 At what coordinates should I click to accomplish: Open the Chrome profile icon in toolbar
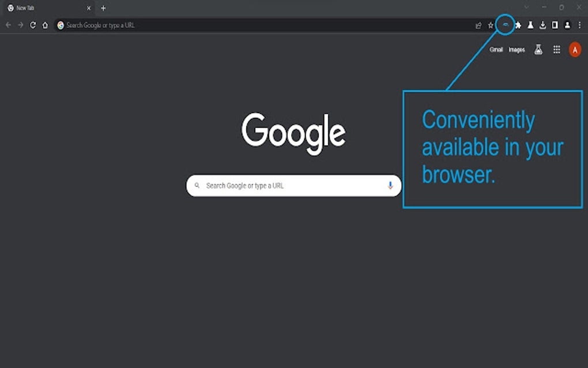point(567,25)
